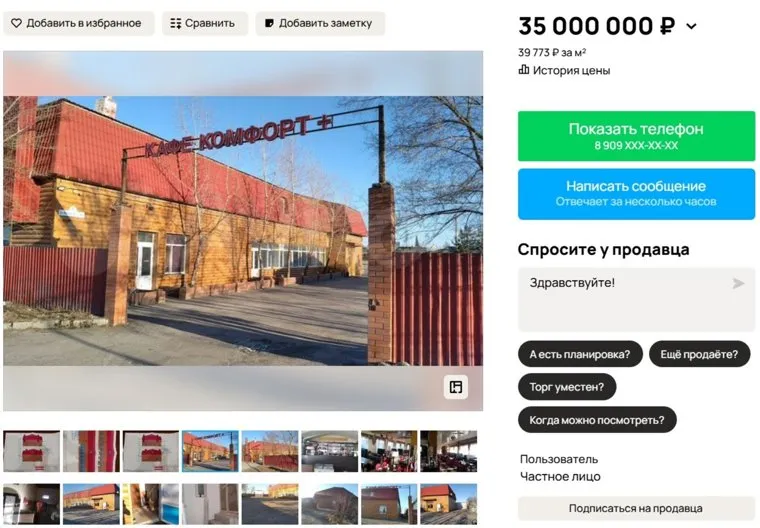This screenshot has height=528, width=760.
Task: Open the highlighted fourth thumbnail in first row
Action: click(x=210, y=451)
